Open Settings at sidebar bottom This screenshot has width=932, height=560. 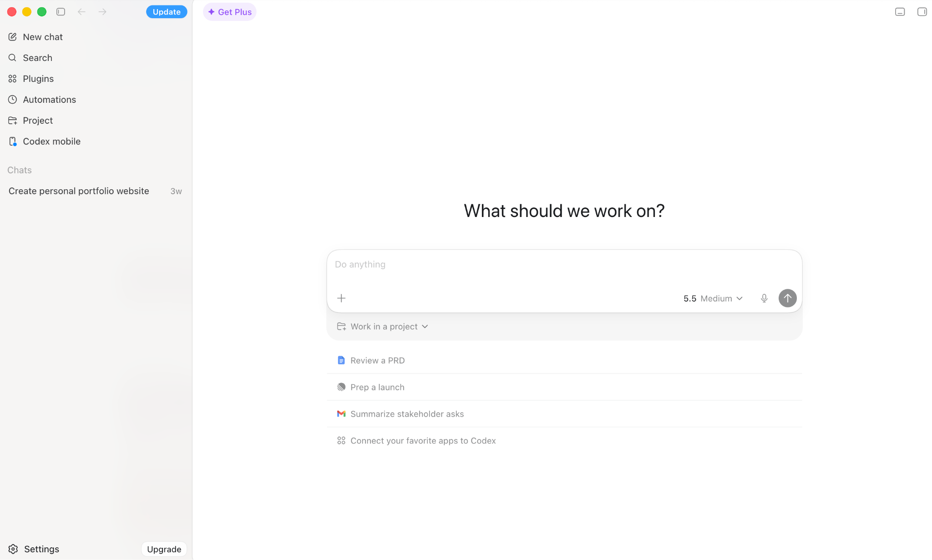pyautogui.click(x=34, y=549)
